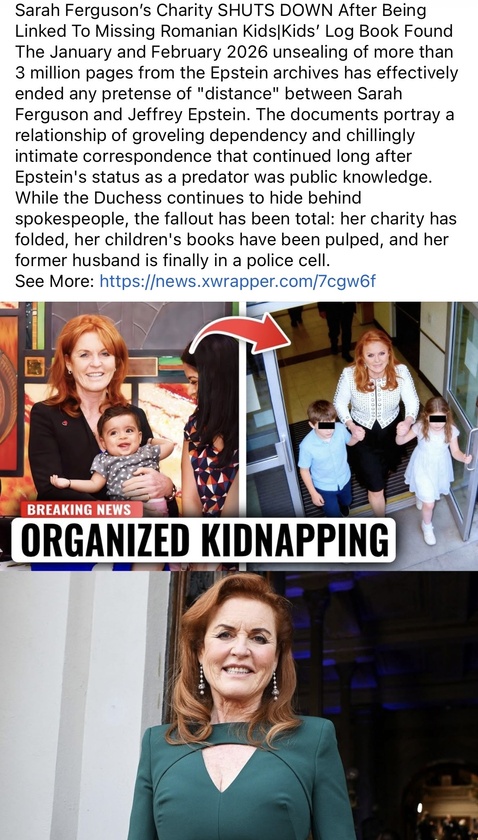Screen dimensions: 478x840
Task: Click the black censor bar on the boy's face
Action: (x=326, y=425)
